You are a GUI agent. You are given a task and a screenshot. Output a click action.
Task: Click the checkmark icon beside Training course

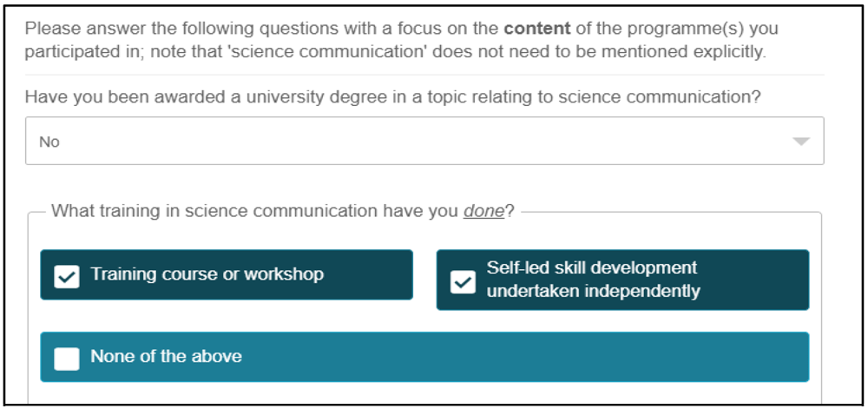67,276
